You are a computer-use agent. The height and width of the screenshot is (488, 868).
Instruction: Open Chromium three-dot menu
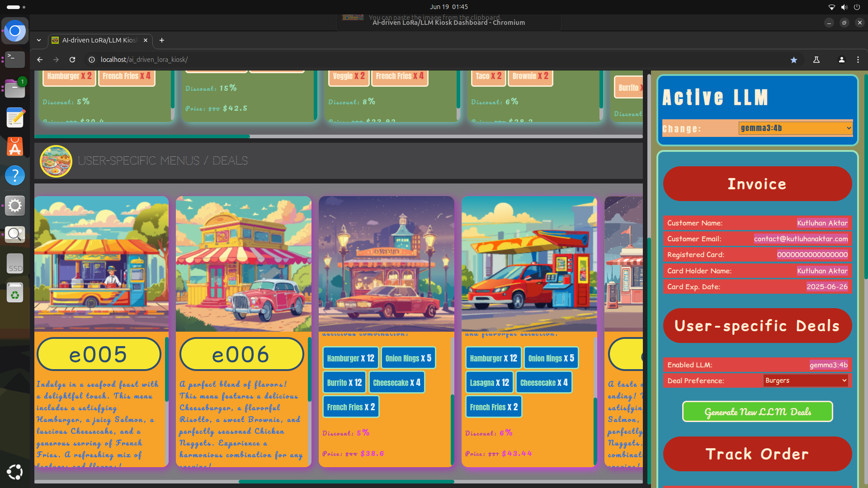pyautogui.click(x=858, y=60)
